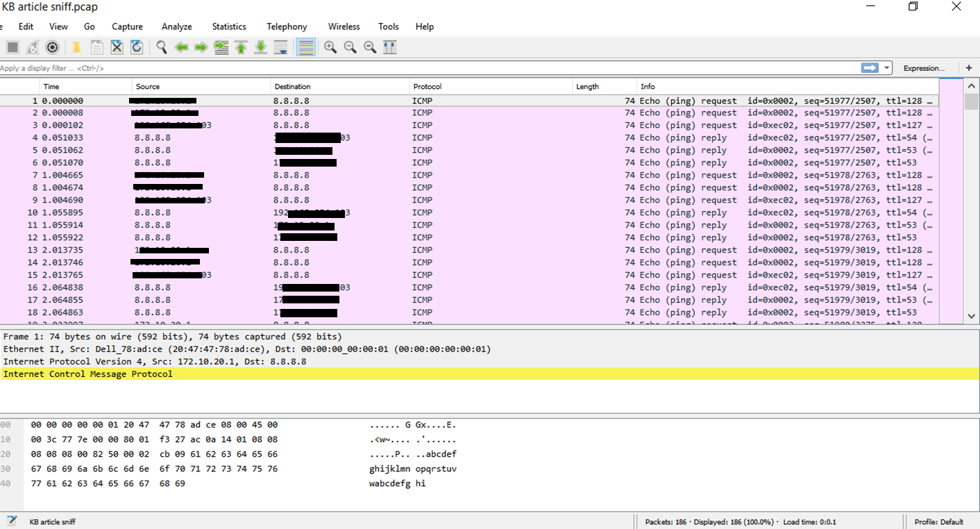Click the ICMP protocol cell of packet 2
This screenshot has height=529, width=980.
pyautogui.click(x=422, y=112)
